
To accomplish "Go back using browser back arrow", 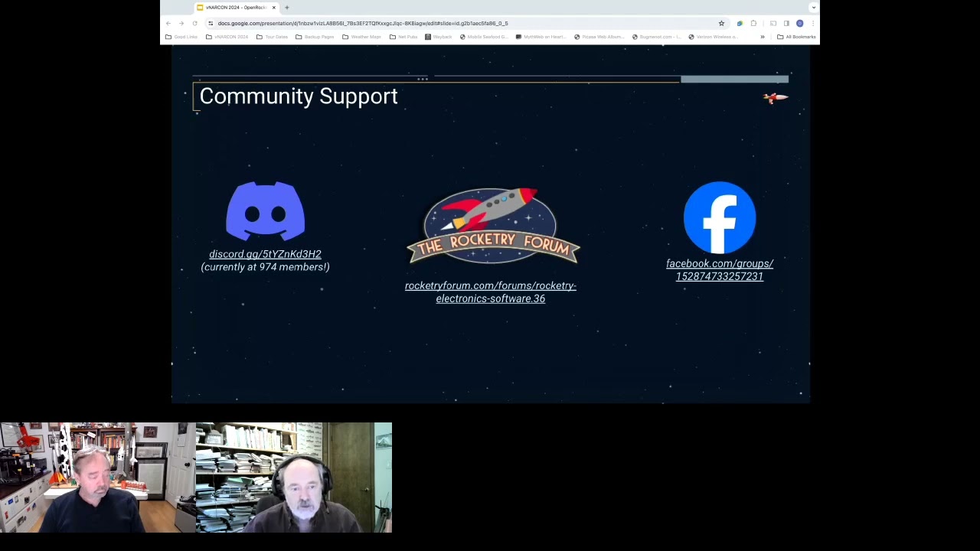I will click(x=168, y=23).
